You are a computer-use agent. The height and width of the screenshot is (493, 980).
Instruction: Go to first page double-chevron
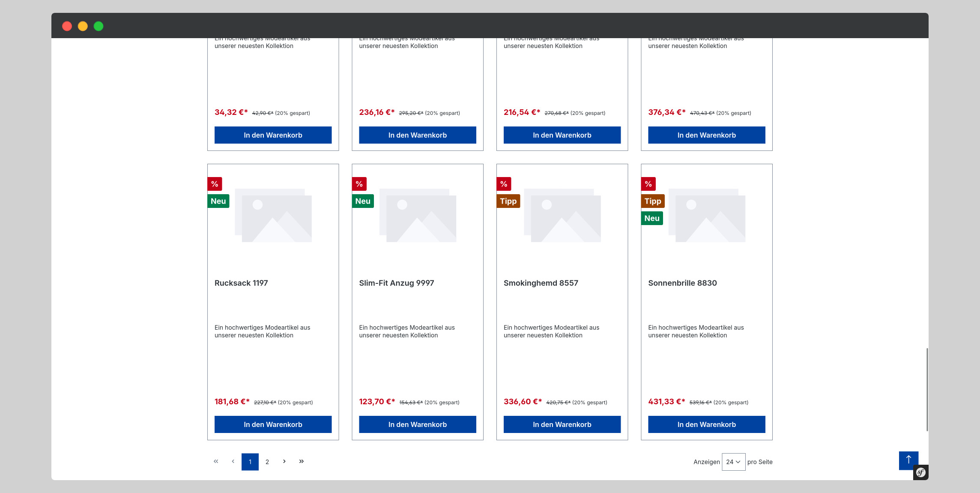tap(216, 461)
